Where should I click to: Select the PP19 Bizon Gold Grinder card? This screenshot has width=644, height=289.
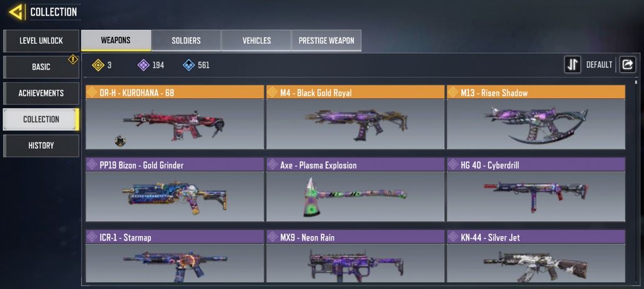pyautogui.click(x=175, y=190)
